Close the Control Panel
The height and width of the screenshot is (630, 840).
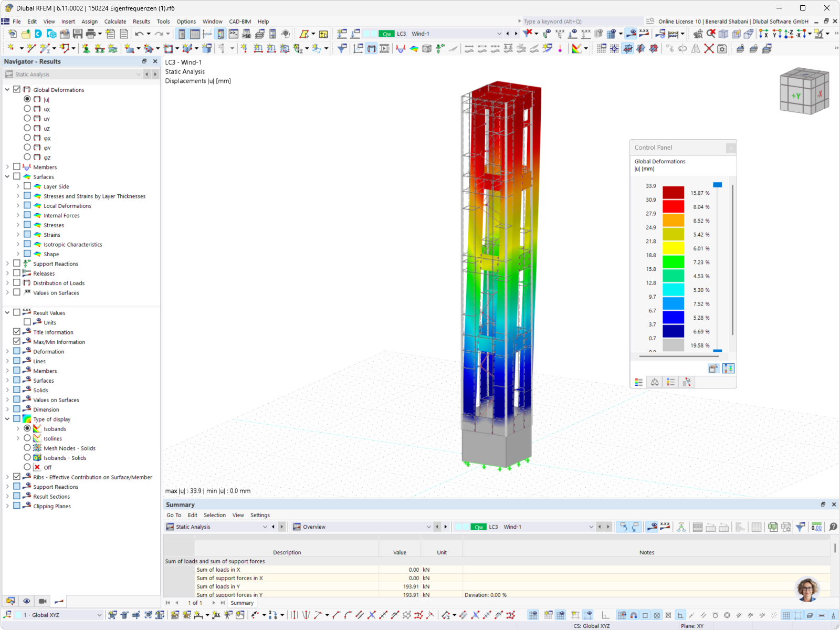click(x=730, y=148)
